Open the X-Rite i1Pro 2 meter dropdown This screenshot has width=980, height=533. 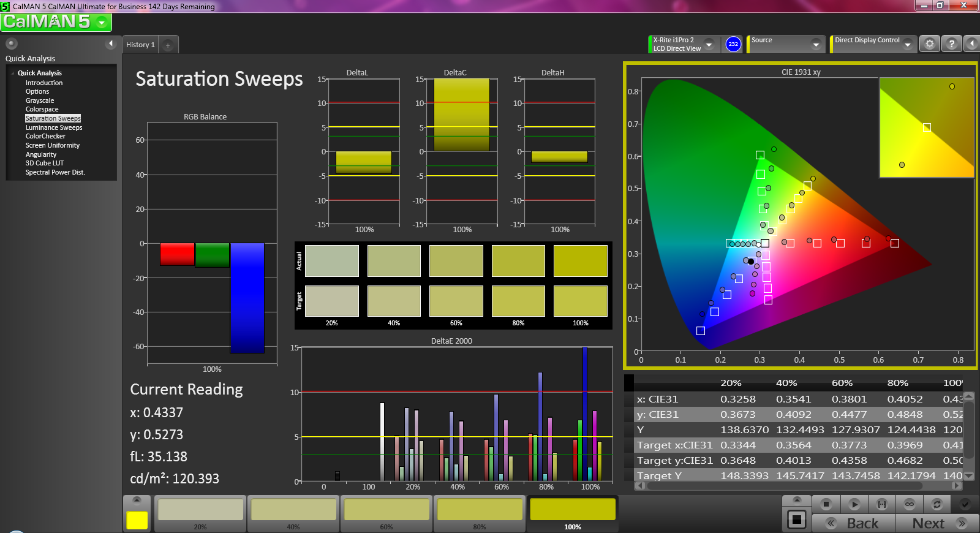[709, 44]
